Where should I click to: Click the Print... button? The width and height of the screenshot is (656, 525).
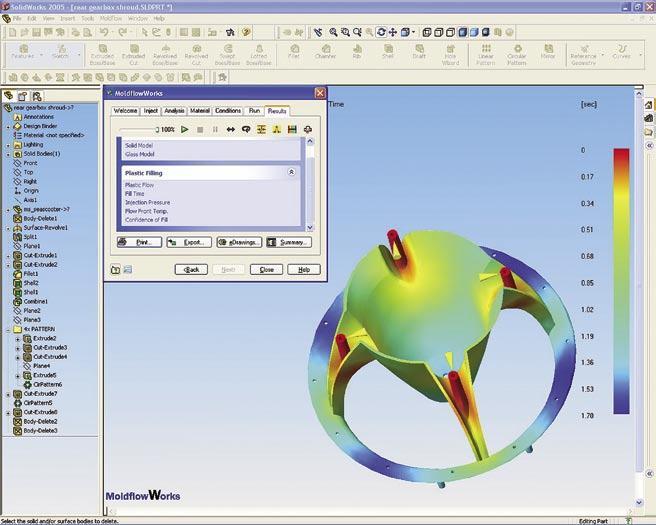point(139,242)
